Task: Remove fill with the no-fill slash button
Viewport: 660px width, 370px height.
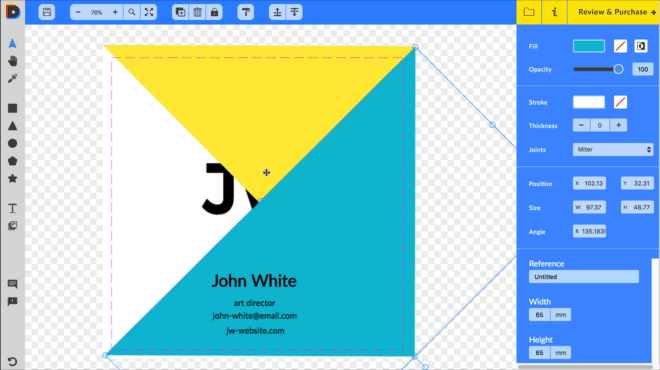Action: [x=620, y=46]
